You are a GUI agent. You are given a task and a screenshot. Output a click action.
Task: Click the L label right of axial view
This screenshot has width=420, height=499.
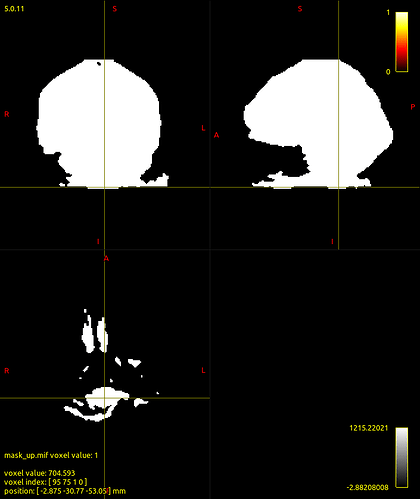(x=203, y=370)
